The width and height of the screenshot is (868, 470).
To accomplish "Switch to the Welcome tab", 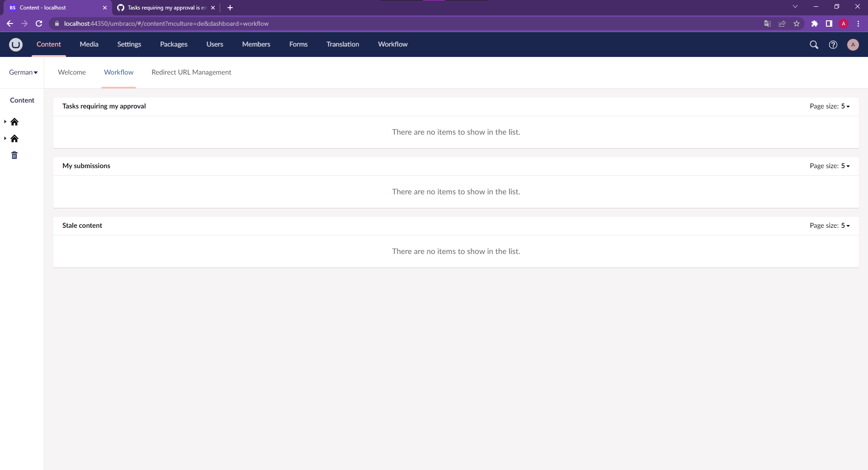I will 71,72.
